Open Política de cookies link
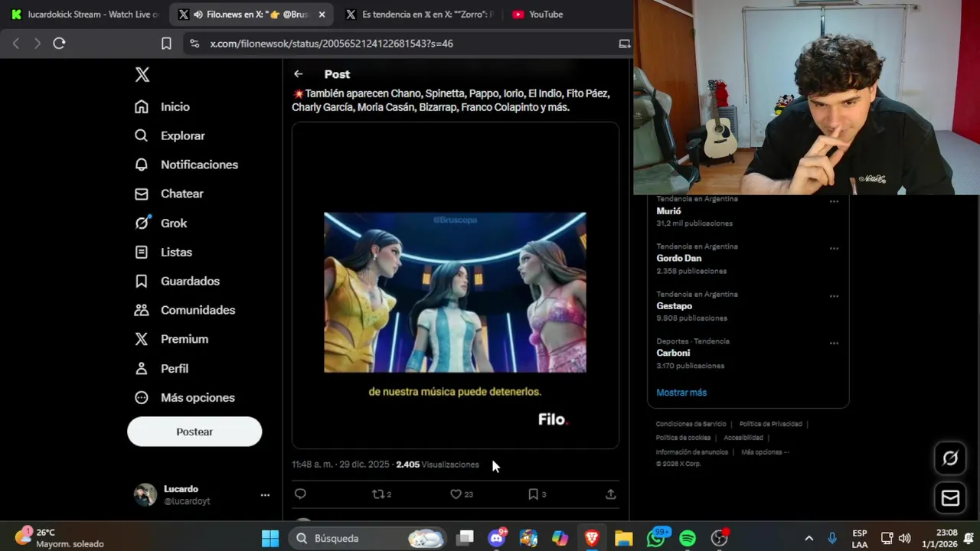 tap(683, 438)
